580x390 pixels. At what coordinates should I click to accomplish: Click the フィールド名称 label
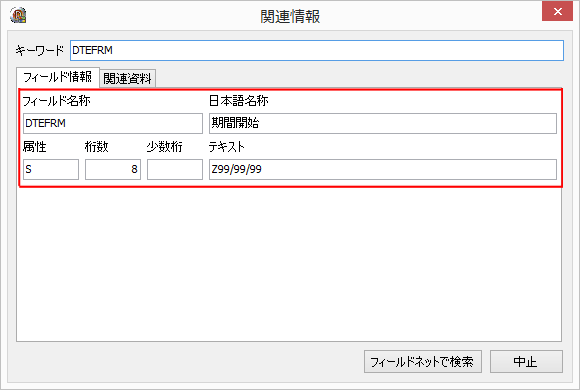[x=57, y=101]
